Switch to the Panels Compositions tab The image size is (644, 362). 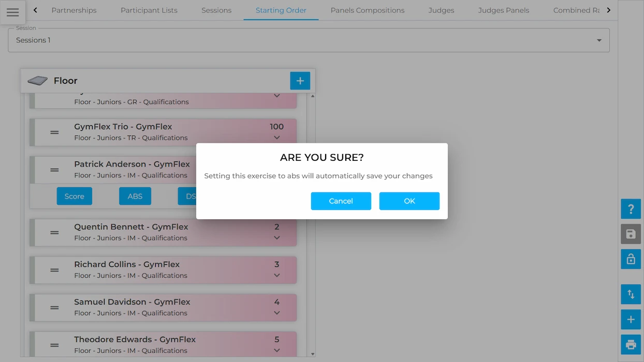368,10
